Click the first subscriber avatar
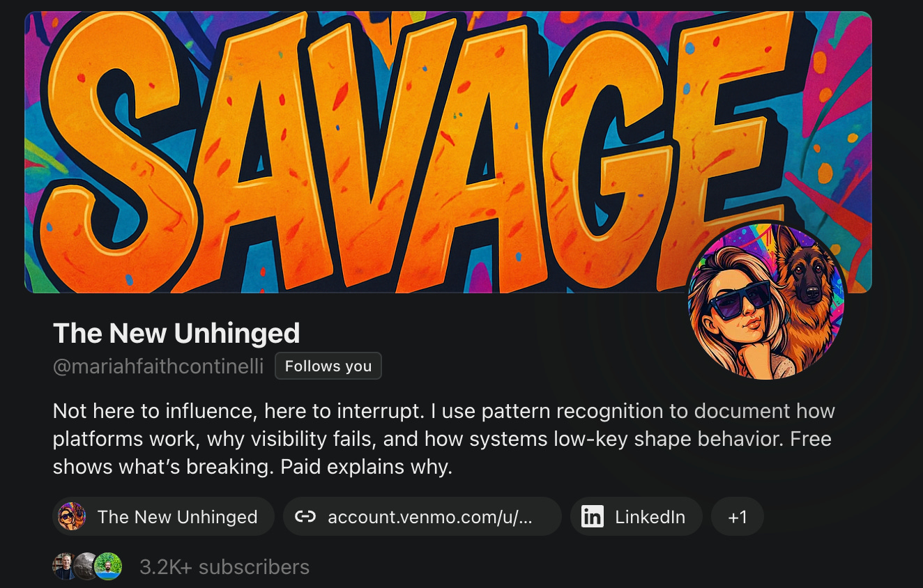This screenshot has width=923, height=588. [x=65, y=566]
